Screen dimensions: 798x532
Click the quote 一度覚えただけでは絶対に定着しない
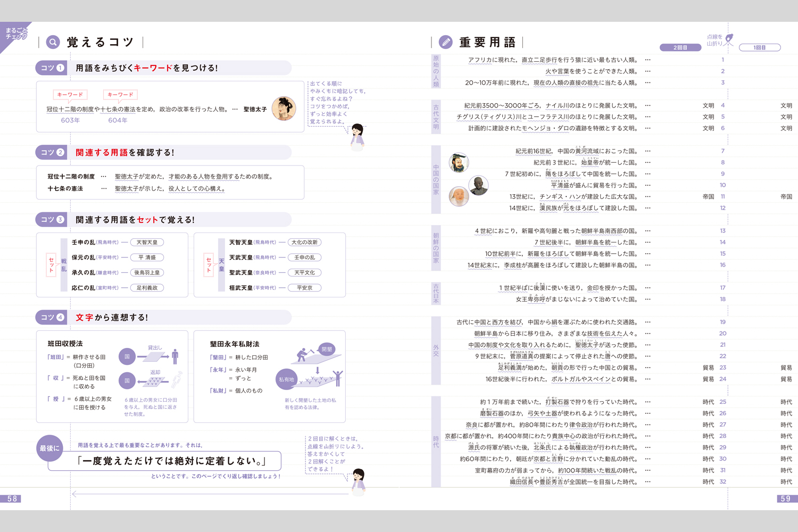pos(172,461)
